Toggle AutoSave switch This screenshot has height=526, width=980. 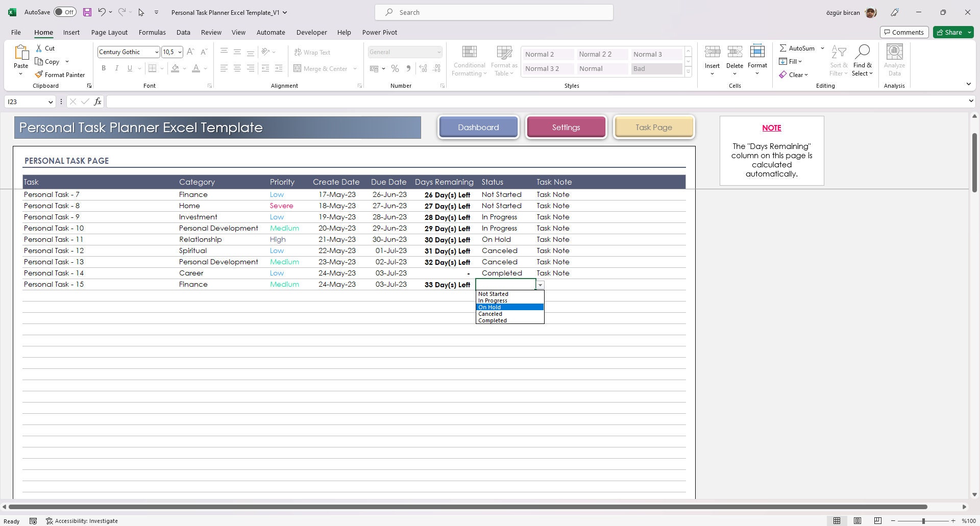(65, 12)
